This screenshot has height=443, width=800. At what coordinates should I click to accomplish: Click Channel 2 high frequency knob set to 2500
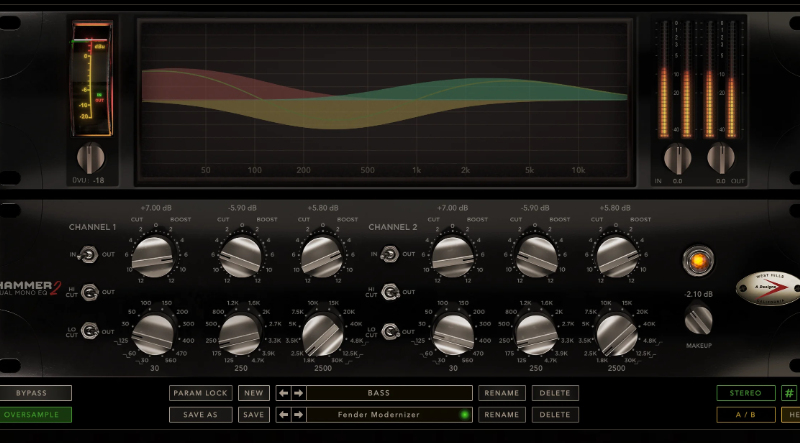pyautogui.click(x=617, y=335)
